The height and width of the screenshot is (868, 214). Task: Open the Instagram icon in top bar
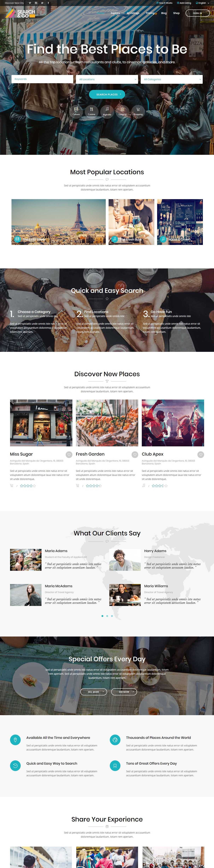[36, 3]
